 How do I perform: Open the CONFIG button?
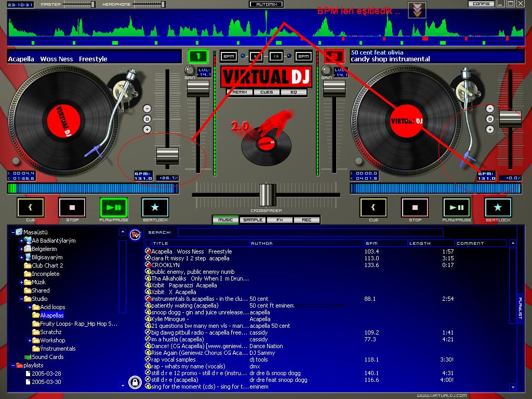481,4
